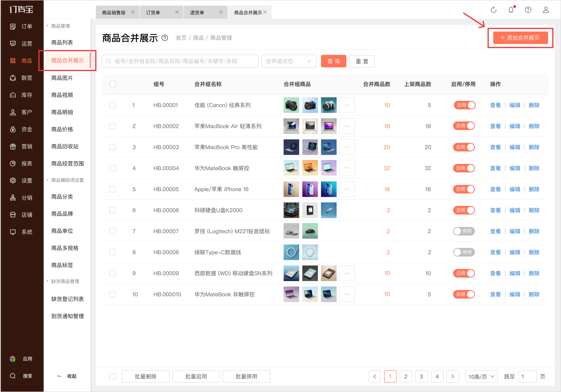Open the 订单 orders sidebar icon
The image size is (561, 392).
tap(13, 26)
